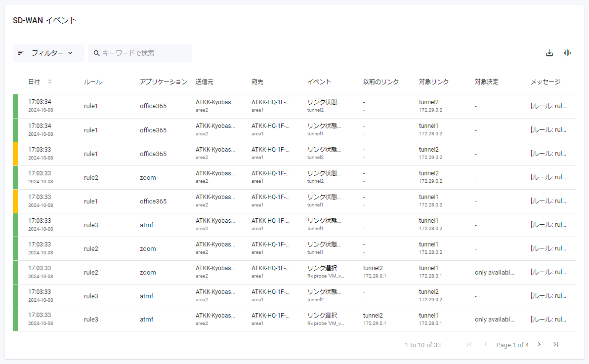Open the first rule1 office365 event row
The image size is (589, 364).
tap(153, 106)
